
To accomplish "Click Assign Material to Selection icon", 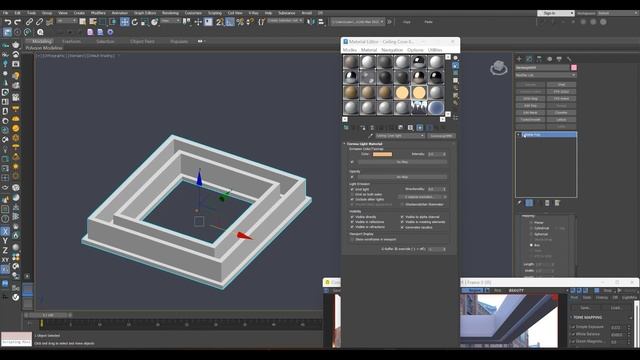I will [x=362, y=128].
